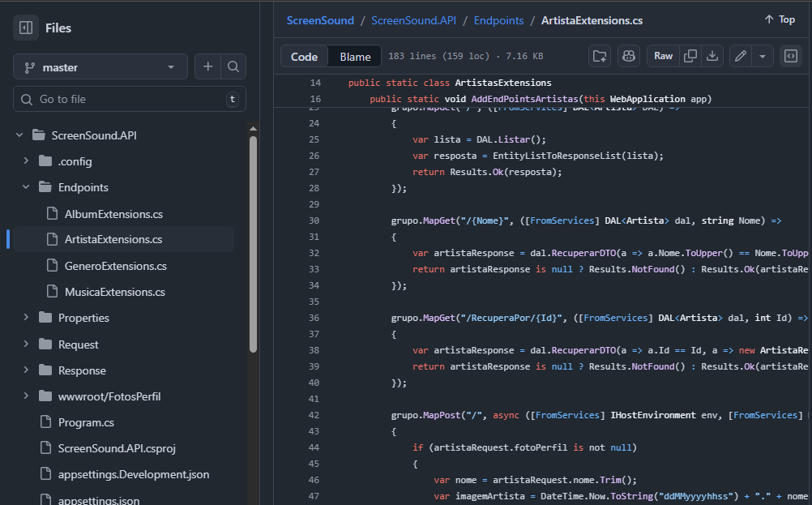Open file in Spaces folder icon
This screenshot has height=505, width=812.
pyautogui.click(x=600, y=56)
